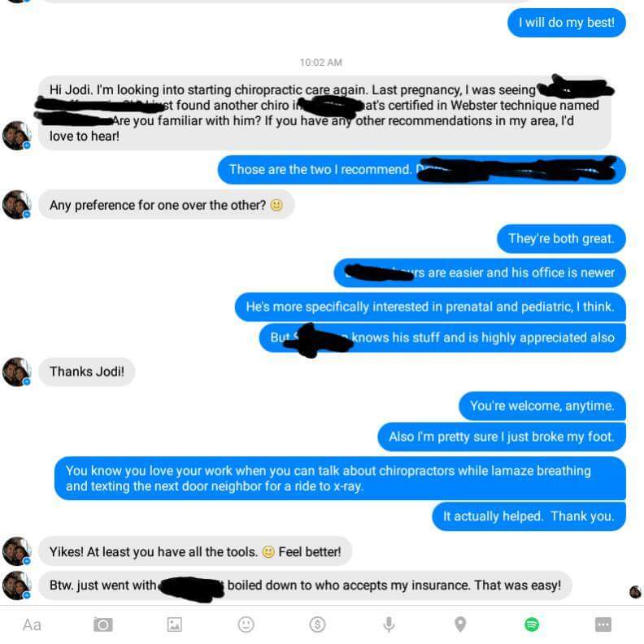The width and height of the screenshot is (644, 644).
Task: Select 'Also I'm pretty sure' foot message
Action: [502, 437]
